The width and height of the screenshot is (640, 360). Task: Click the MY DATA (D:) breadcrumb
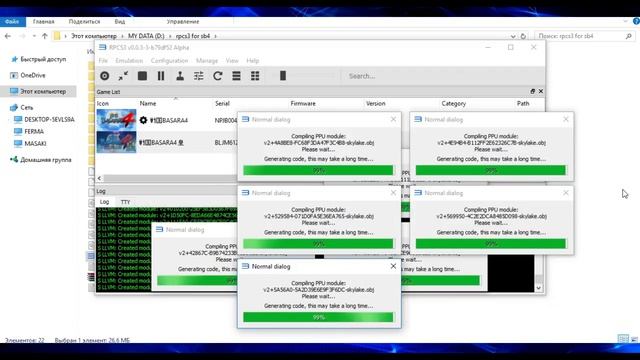tap(146, 36)
